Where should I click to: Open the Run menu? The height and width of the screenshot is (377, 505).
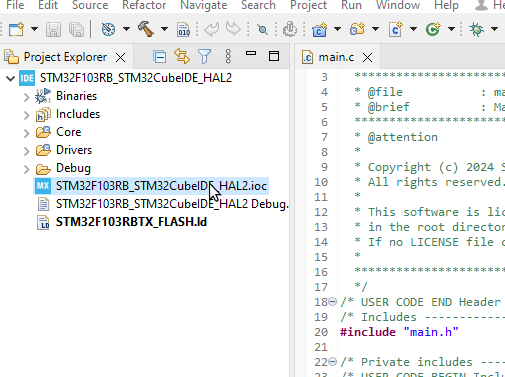tap(351, 5)
